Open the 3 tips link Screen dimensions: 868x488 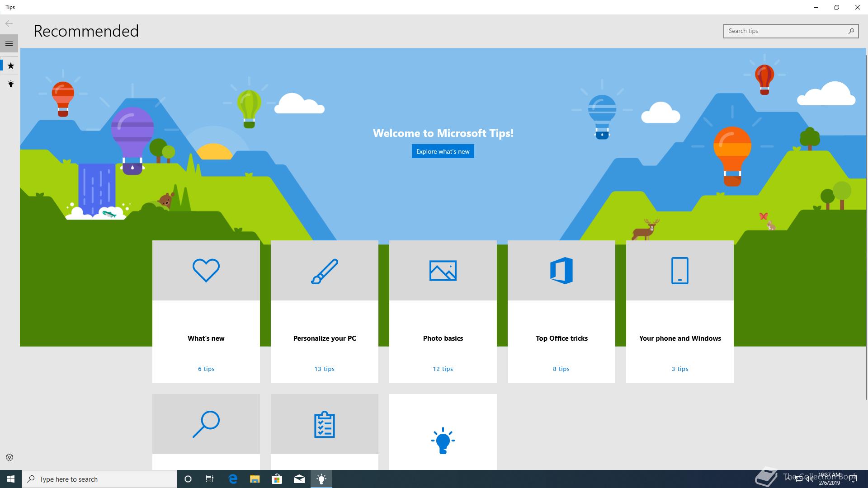tap(680, 369)
